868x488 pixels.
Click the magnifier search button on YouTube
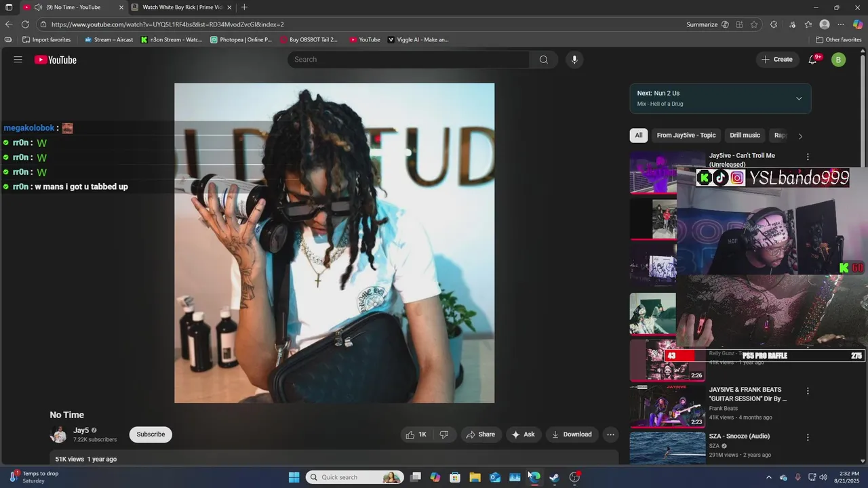pos(544,60)
